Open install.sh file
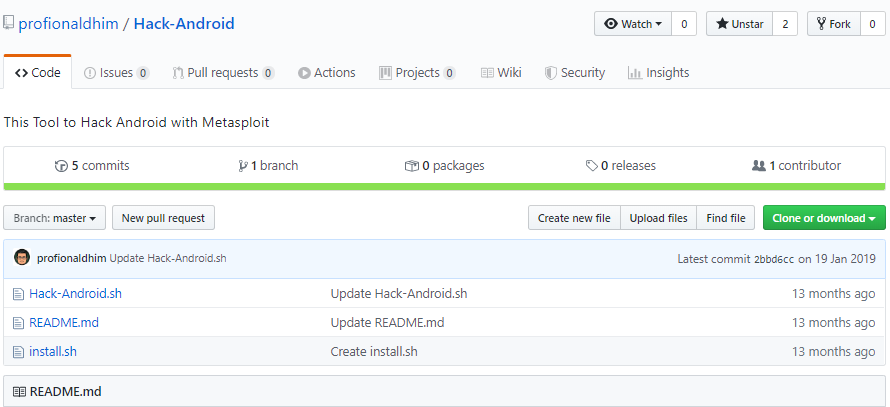The height and width of the screenshot is (407, 890). [53, 352]
